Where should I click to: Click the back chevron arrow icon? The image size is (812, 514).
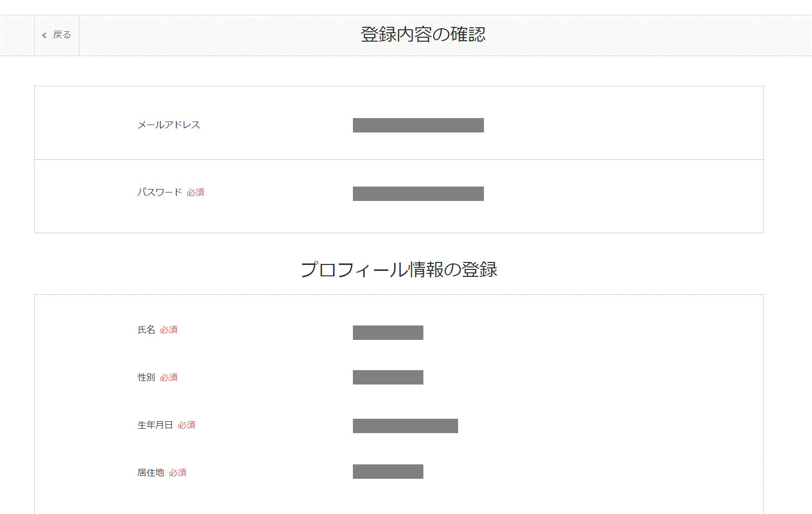coord(44,35)
